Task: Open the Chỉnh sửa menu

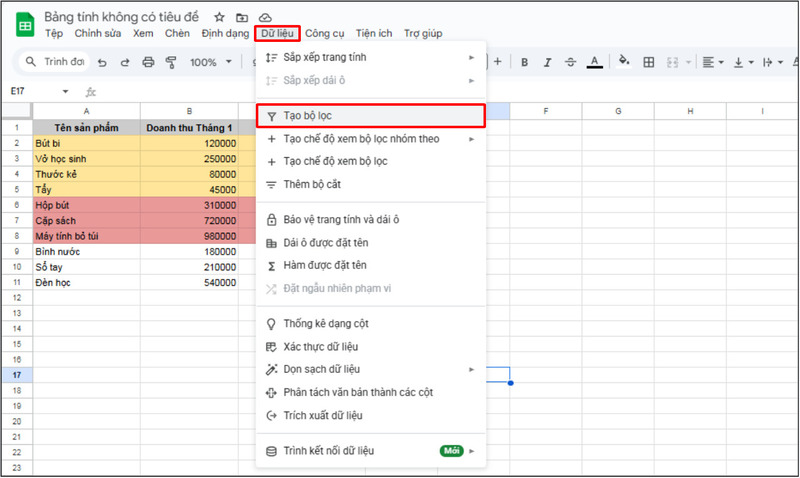Action: coord(97,34)
